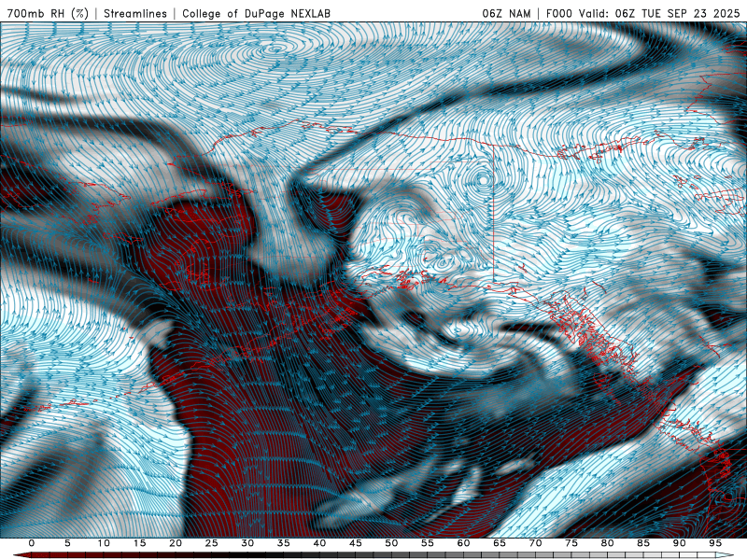Viewport: 747px width, 560px height.
Task: Select the colorbar value "10"
Action: pyautogui.click(x=104, y=543)
